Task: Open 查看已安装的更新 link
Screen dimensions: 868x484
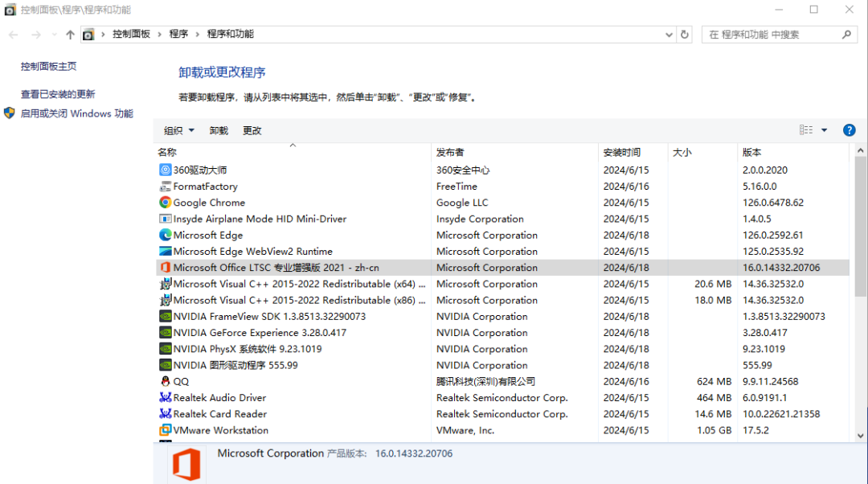Action: [58, 94]
